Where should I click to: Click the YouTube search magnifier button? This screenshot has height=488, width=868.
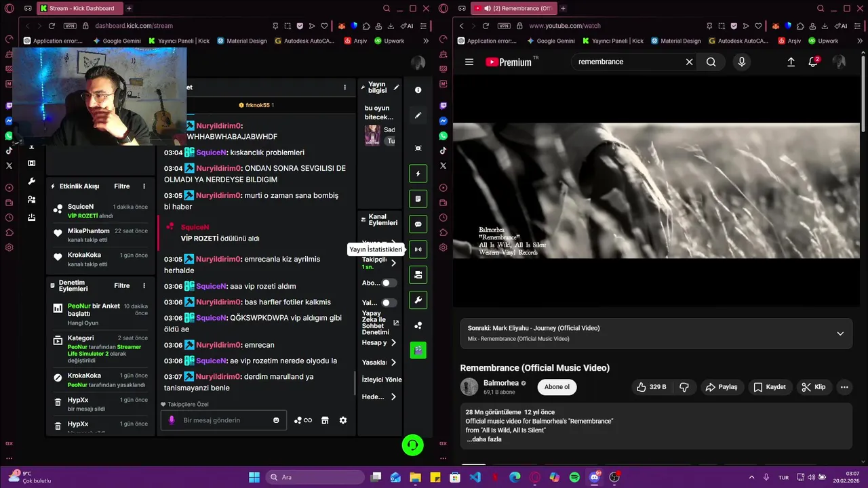coord(711,62)
